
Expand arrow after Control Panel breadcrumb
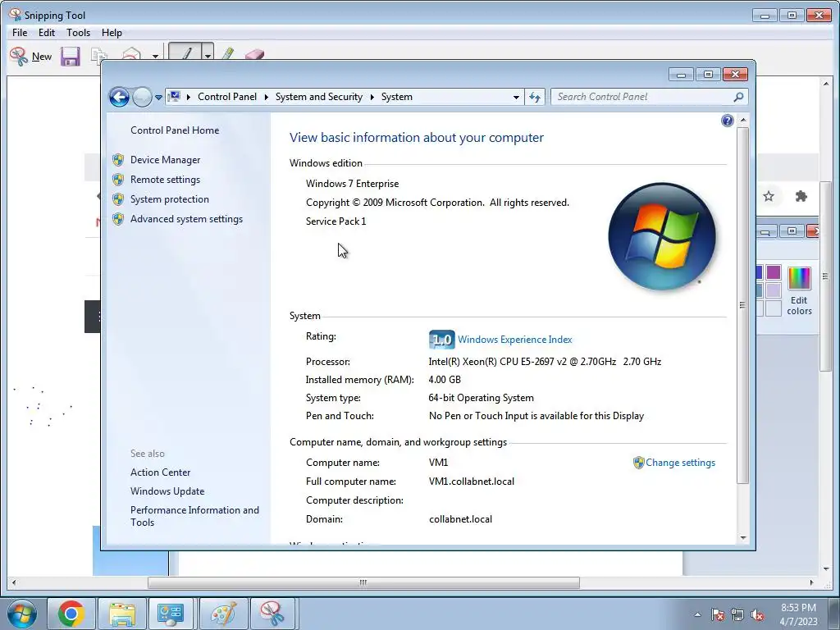click(267, 97)
